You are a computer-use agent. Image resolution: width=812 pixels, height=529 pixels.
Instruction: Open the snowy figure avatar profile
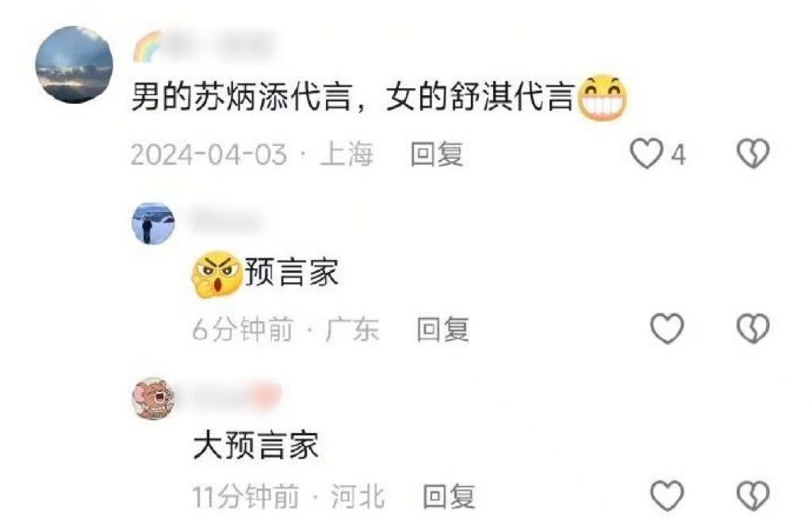153,224
